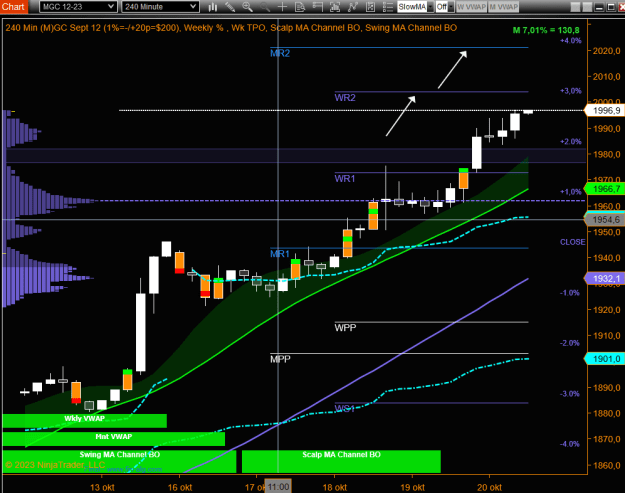Click the 20 okt date label
The height and width of the screenshot is (493, 625).
489,487
